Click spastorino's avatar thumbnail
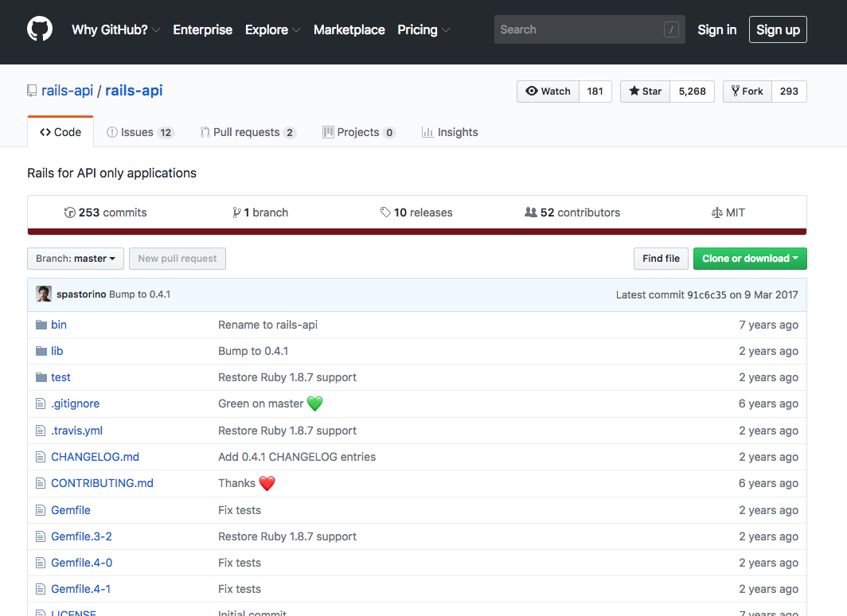 point(44,294)
